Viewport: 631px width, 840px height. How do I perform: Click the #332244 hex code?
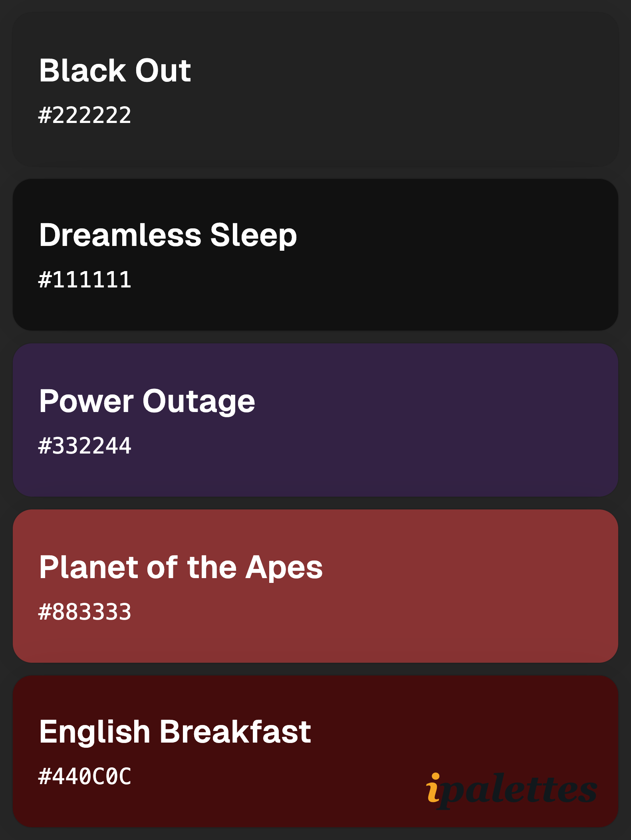pyautogui.click(x=85, y=446)
